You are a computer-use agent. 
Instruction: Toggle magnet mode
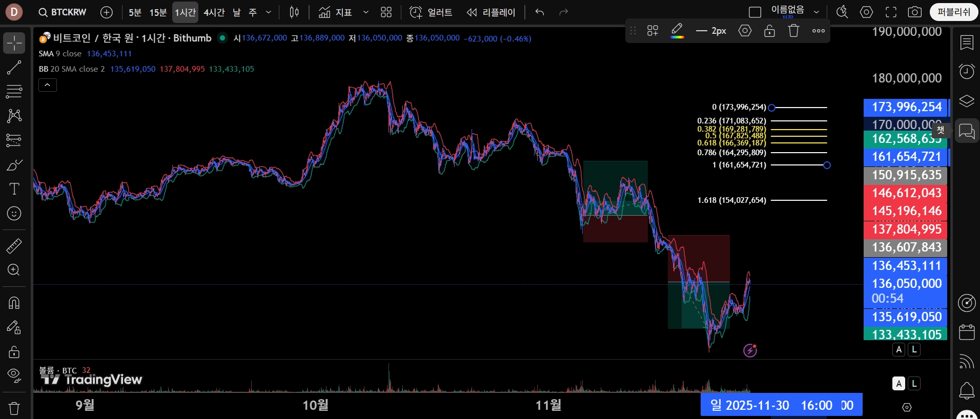pyautogui.click(x=14, y=303)
